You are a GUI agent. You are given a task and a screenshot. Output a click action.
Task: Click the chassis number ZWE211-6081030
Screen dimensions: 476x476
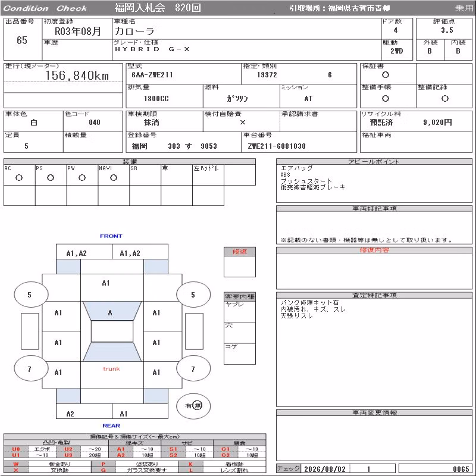[277, 146]
